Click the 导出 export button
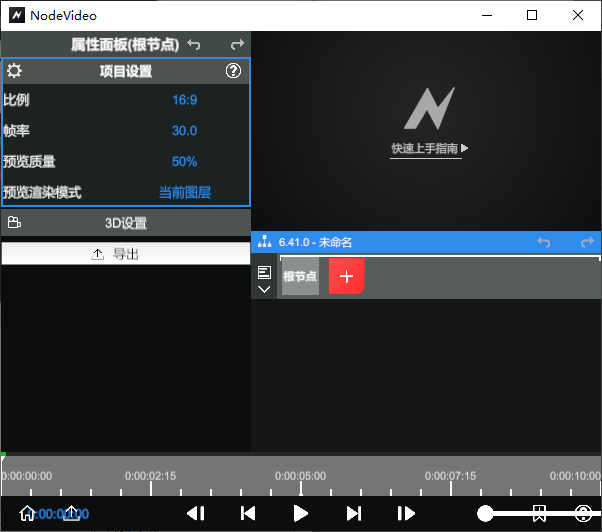Screen dimensions: 602x532 126,254
